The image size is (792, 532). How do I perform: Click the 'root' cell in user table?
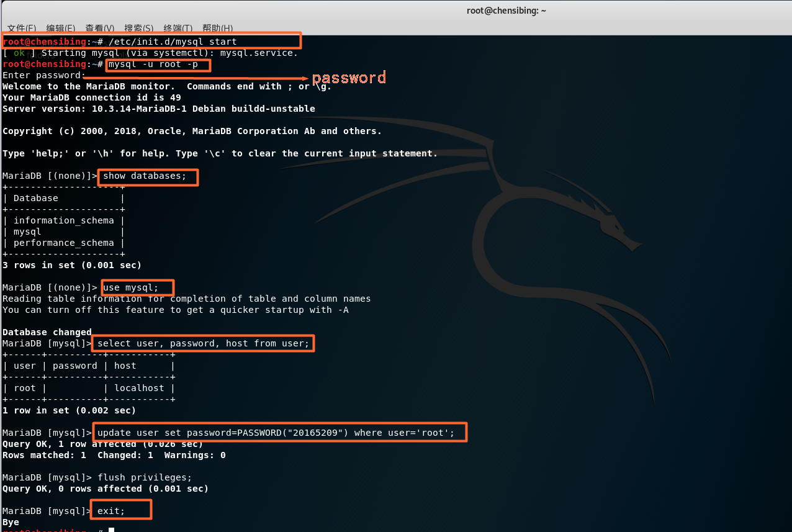coord(25,388)
